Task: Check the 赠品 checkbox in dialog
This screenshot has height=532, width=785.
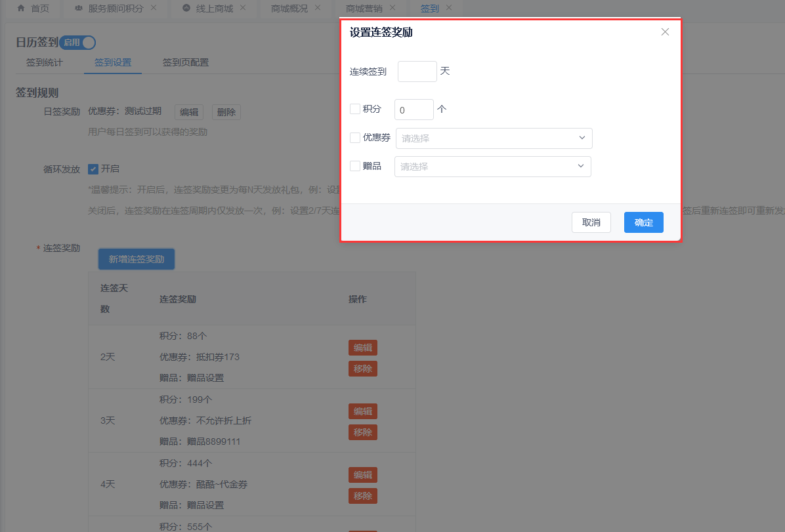Action: [355, 166]
